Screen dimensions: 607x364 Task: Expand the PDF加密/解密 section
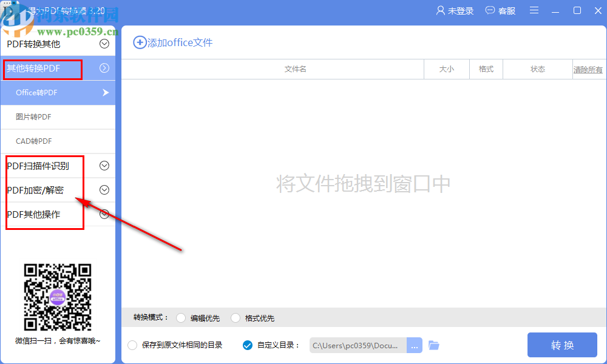[x=104, y=189]
